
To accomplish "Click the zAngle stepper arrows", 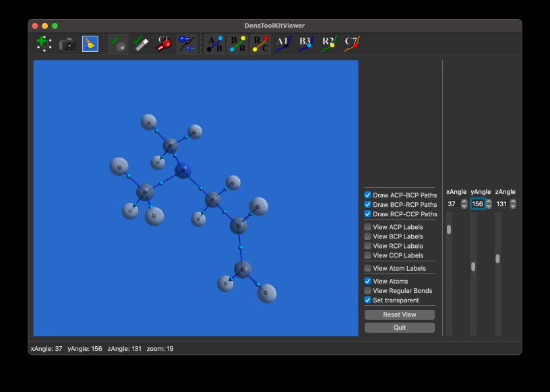I will tap(513, 204).
